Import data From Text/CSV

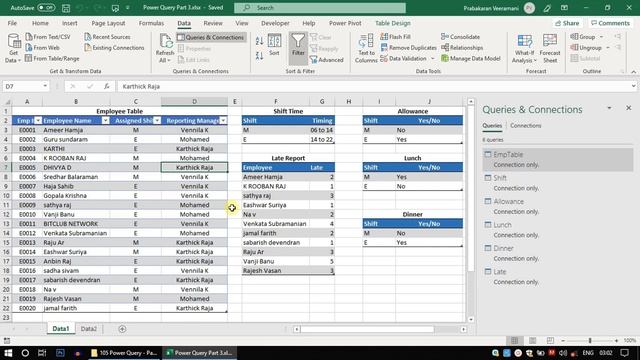48,37
